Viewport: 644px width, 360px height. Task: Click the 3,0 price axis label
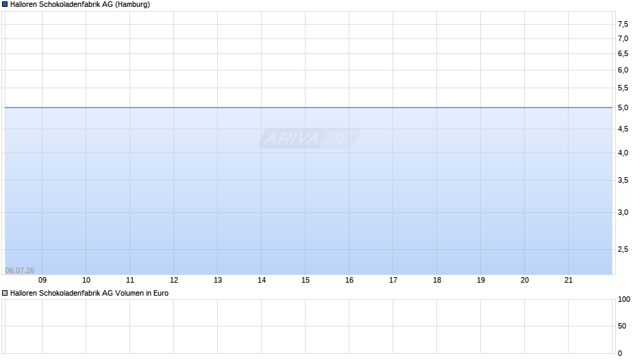623,212
